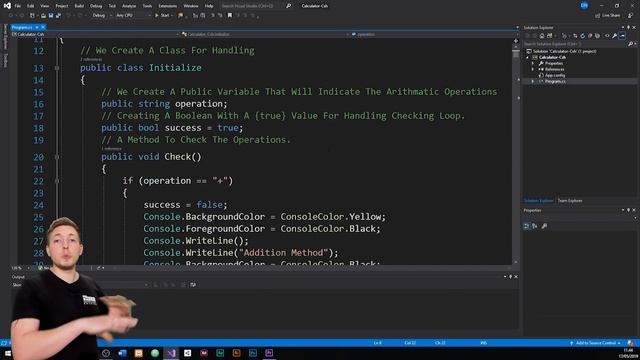This screenshot has height=360, width=640.
Task: Toggle Preview Selected Items in Solution Explorer
Action: (x=622, y=36)
